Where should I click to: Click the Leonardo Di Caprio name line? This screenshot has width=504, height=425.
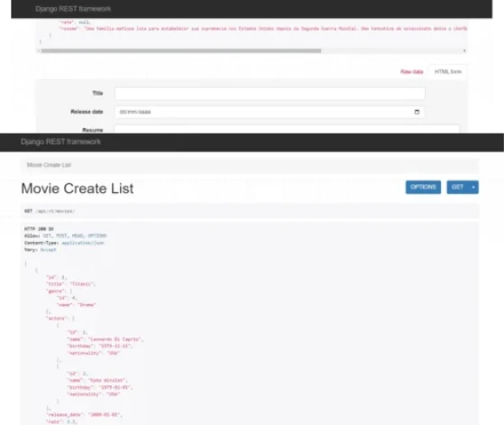coord(105,339)
